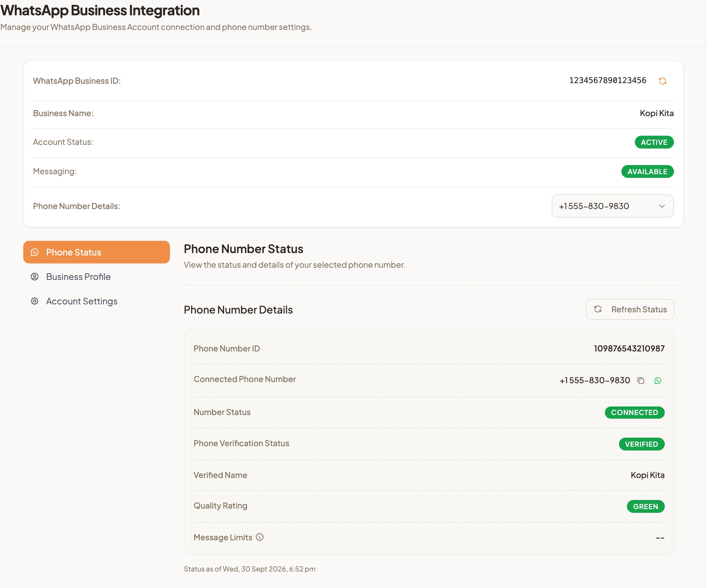This screenshot has height=588, width=707.
Task: Click the Phone Number Details section heading
Action: point(238,310)
